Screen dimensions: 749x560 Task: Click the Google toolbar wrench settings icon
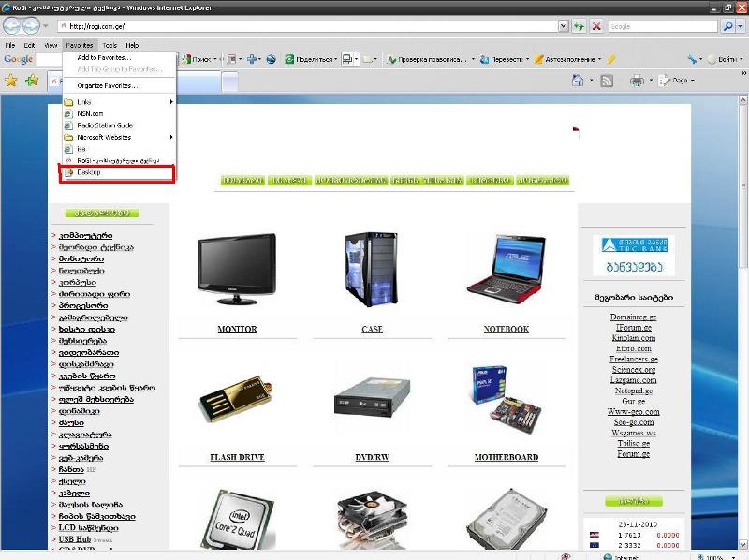click(x=692, y=59)
